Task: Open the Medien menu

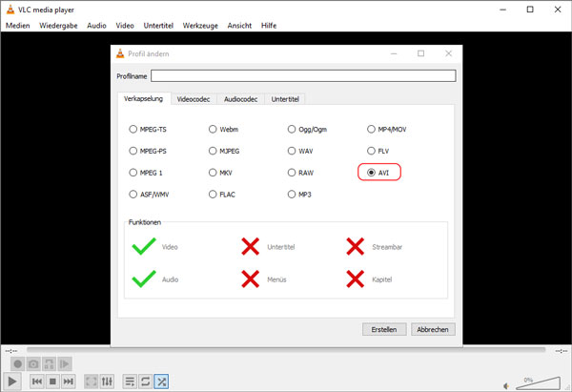Action: coord(18,26)
